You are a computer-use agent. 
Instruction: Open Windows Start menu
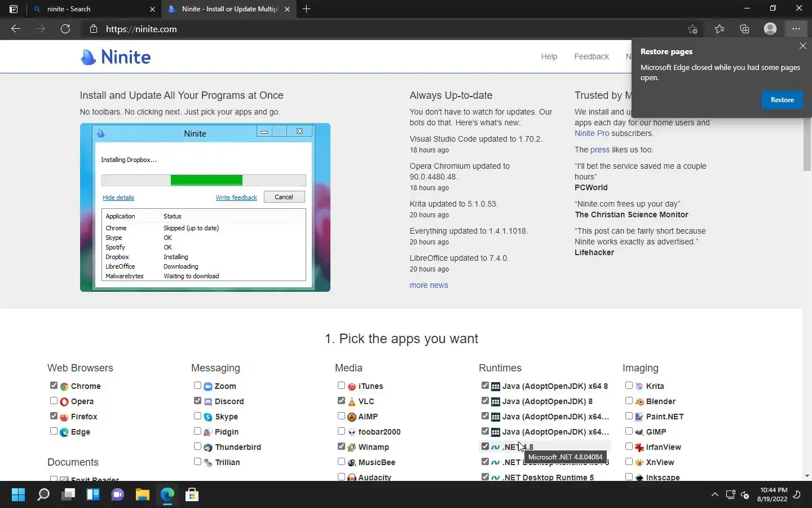coord(19,495)
